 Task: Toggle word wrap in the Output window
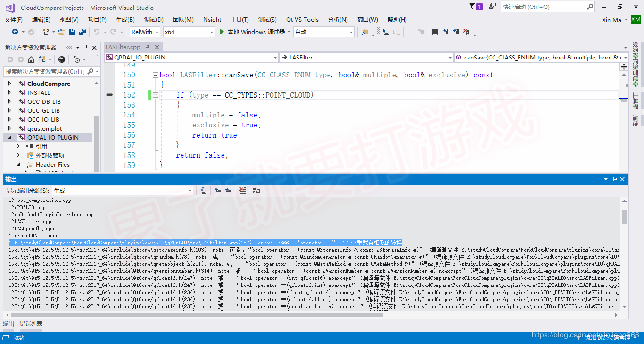click(x=256, y=190)
